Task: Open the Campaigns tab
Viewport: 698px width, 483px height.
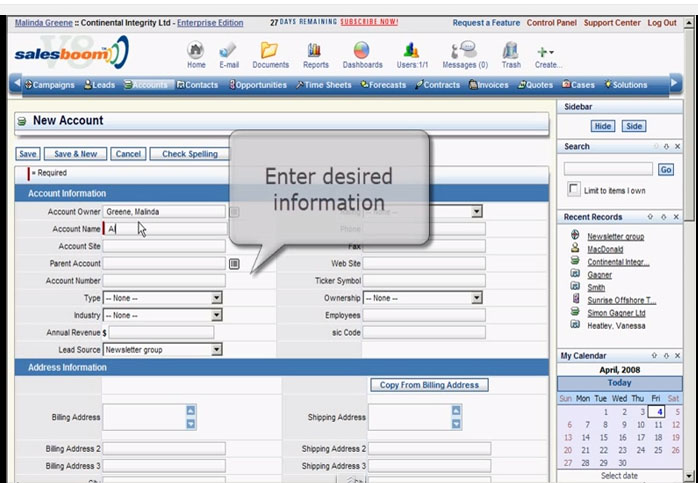Action: tap(49, 85)
